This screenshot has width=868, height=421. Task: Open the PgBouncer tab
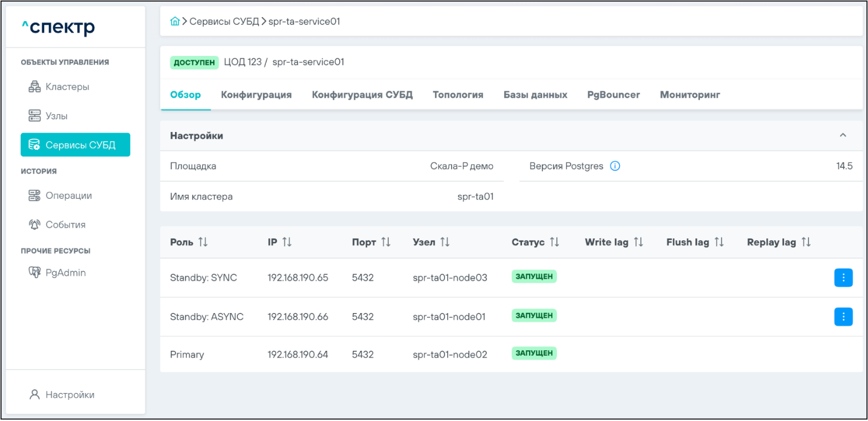(613, 95)
